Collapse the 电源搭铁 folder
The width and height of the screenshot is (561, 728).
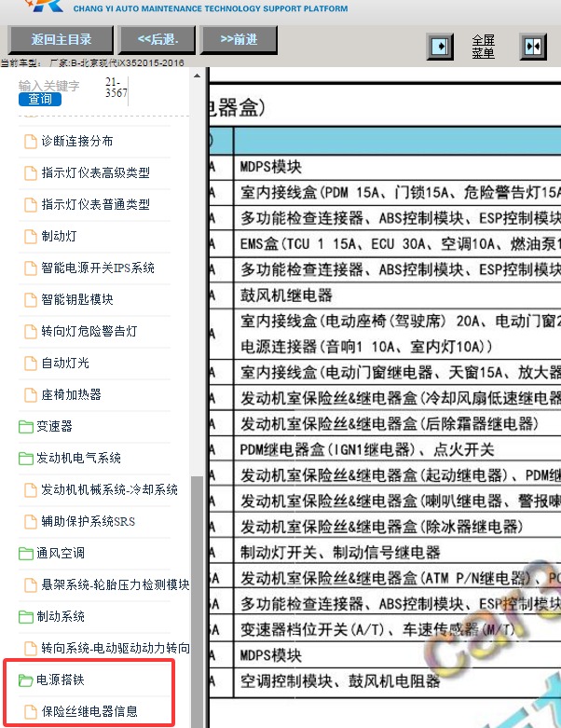click(x=61, y=680)
